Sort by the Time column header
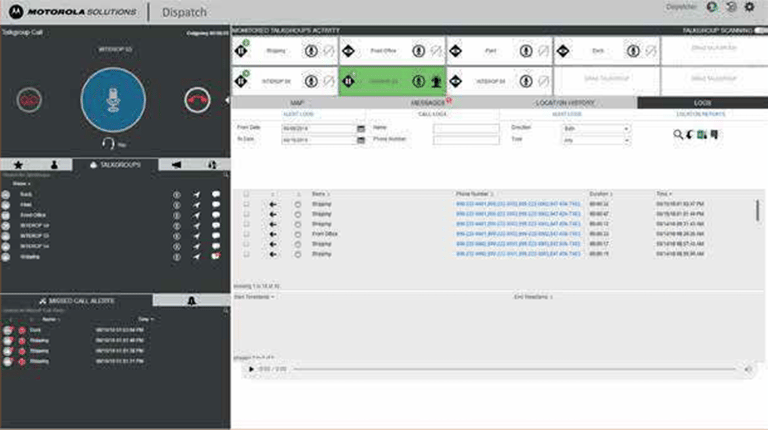The image size is (768, 430). [x=664, y=194]
